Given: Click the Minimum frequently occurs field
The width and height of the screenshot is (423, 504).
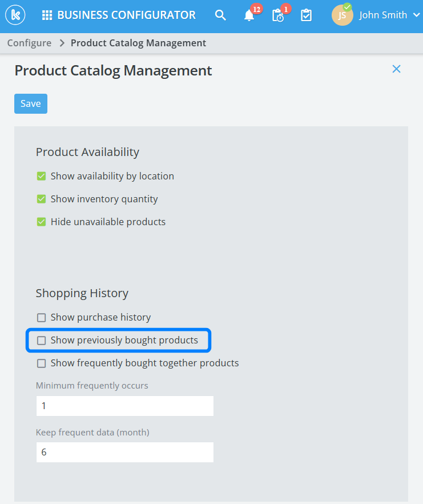Looking at the screenshot, I should (x=124, y=406).
